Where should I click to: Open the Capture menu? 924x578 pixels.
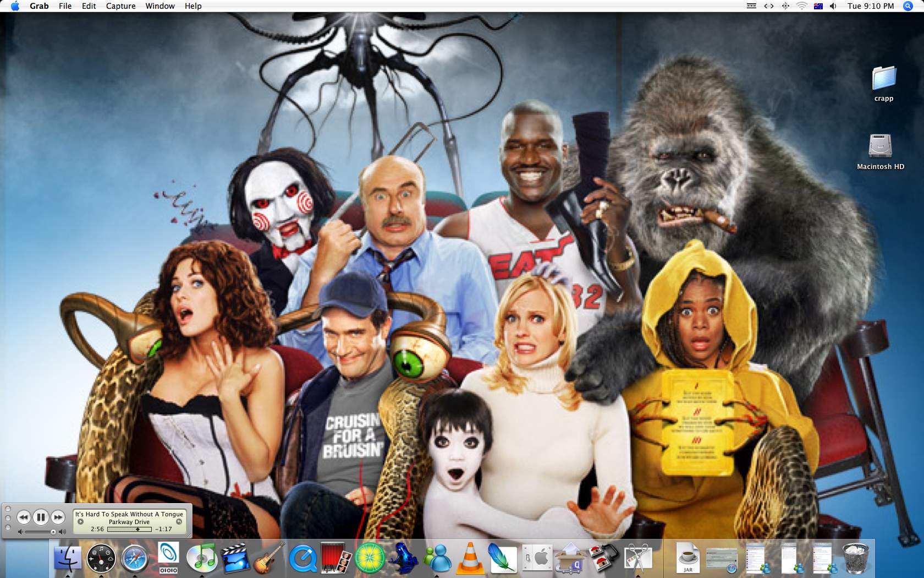click(x=120, y=6)
